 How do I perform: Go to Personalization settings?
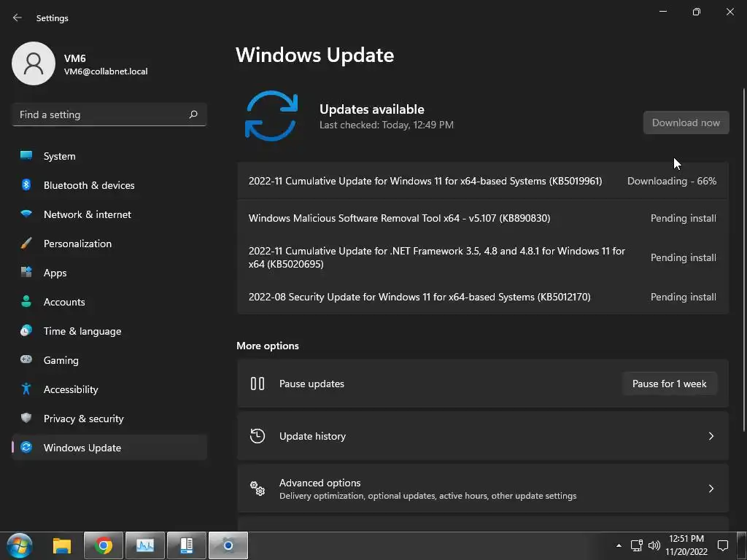point(109,244)
